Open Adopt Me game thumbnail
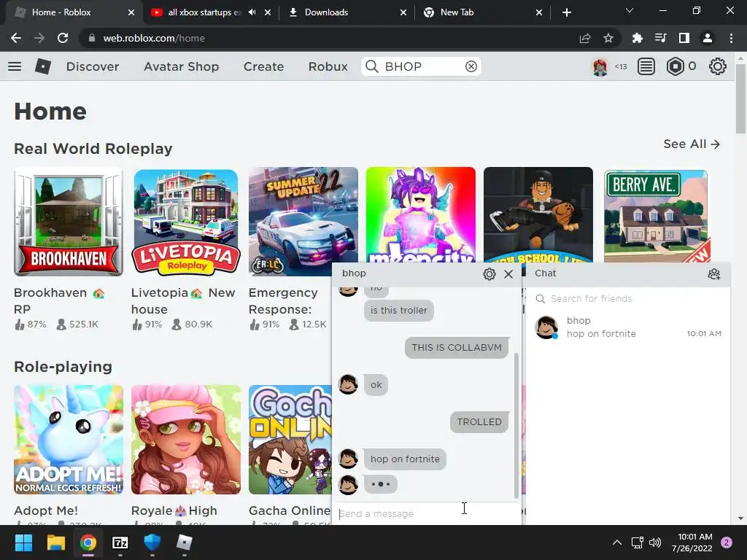This screenshot has height=560, width=747. [x=69, y=440]
